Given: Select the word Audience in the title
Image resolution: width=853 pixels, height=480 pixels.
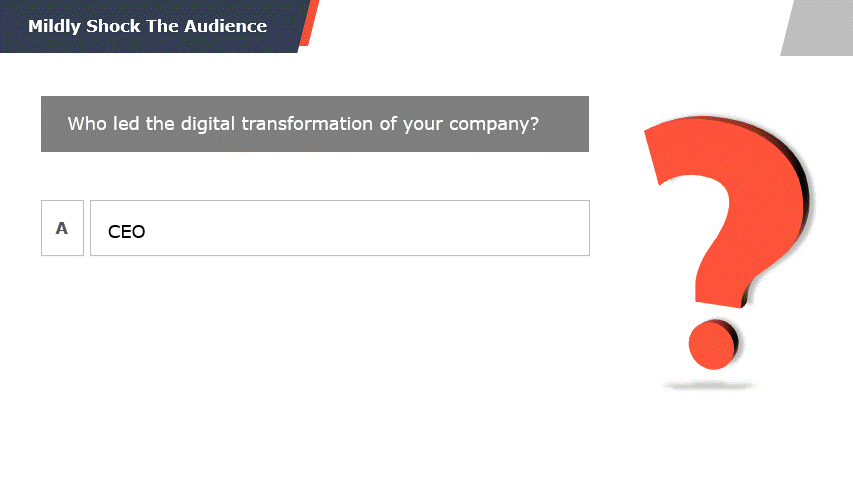Looking at the screenshot, I should [x=225, y=26].
